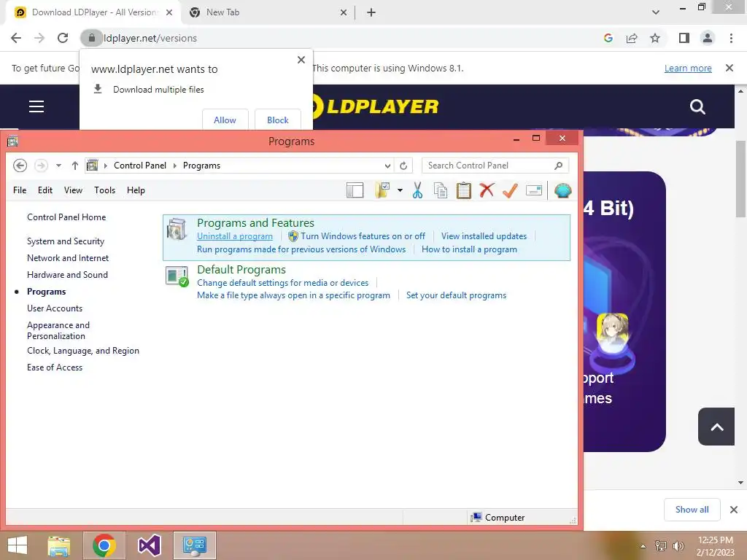This screenshot has width=747, height=560.
Task: Open Run programs made for previous versions
Action: coord(301,249)
